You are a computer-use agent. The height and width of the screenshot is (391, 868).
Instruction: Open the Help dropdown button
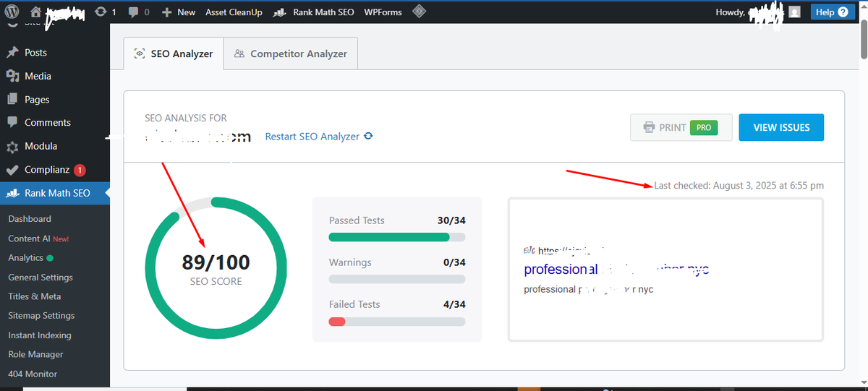pos(833,12)
